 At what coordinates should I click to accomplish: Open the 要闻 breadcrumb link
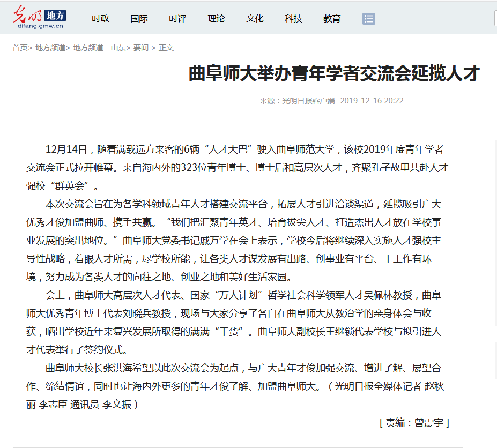[x=141, y=48]
